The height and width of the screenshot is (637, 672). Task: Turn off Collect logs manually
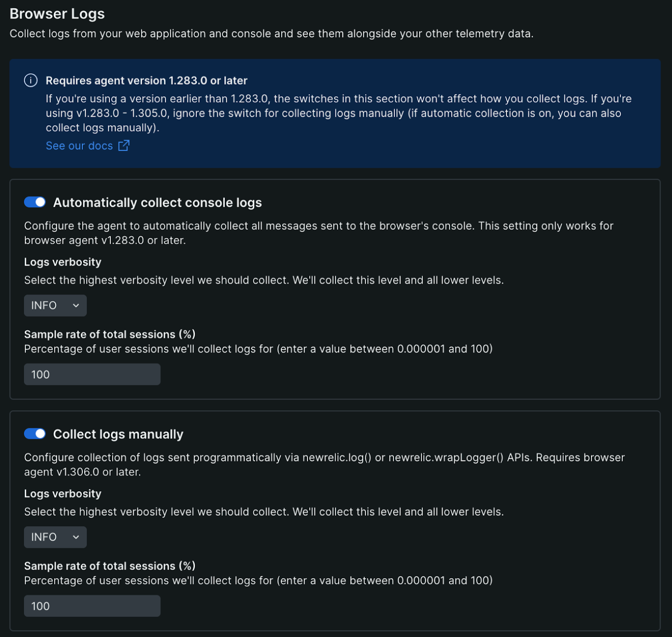pyautogui.click(x=35, y=433)
